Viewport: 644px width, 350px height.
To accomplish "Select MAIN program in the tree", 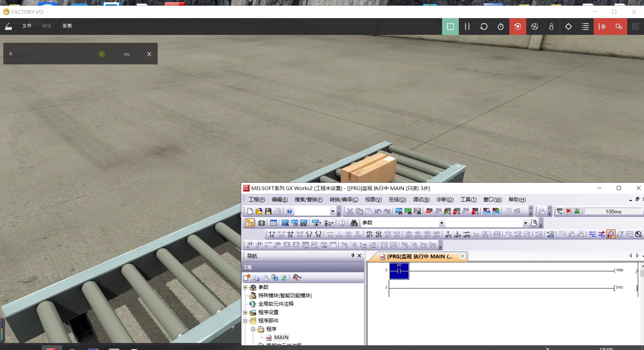I will pyautogui.click(x=281, y=338).
